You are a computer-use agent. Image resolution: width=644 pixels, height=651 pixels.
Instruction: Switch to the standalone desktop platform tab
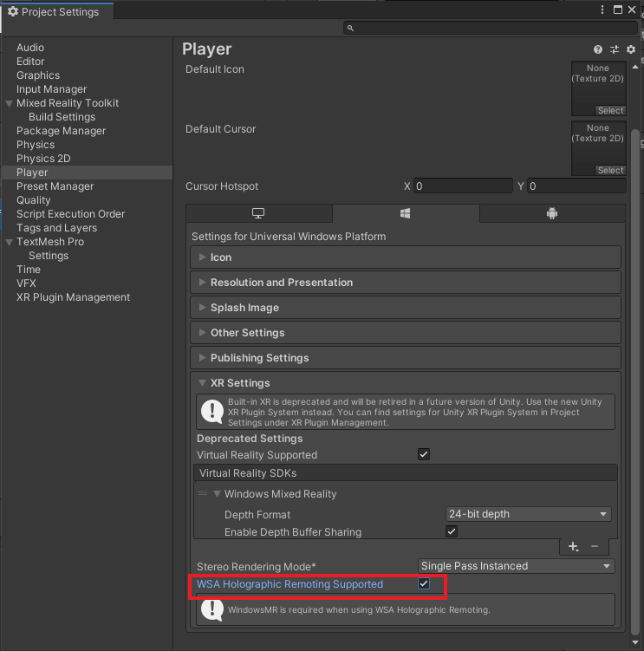[258, 213]
